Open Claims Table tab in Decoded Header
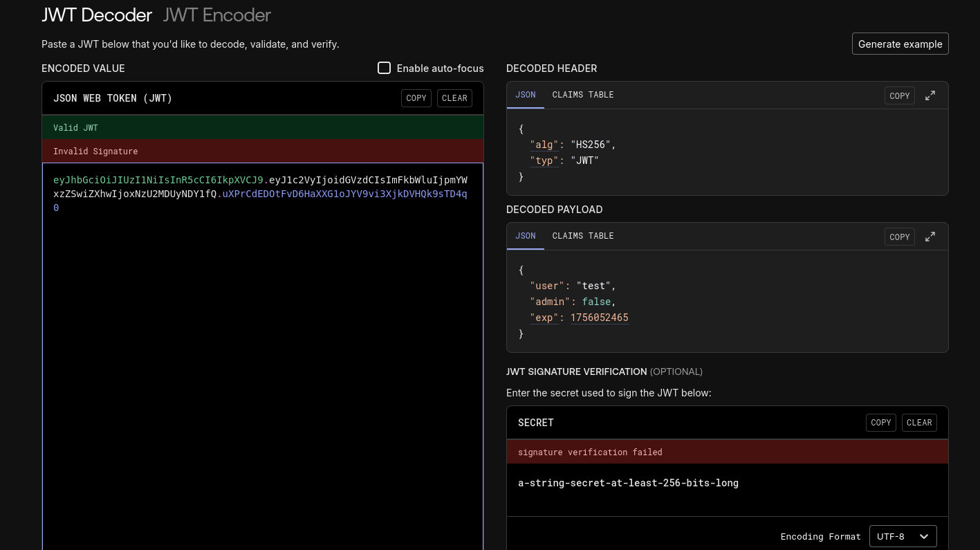 582,95
